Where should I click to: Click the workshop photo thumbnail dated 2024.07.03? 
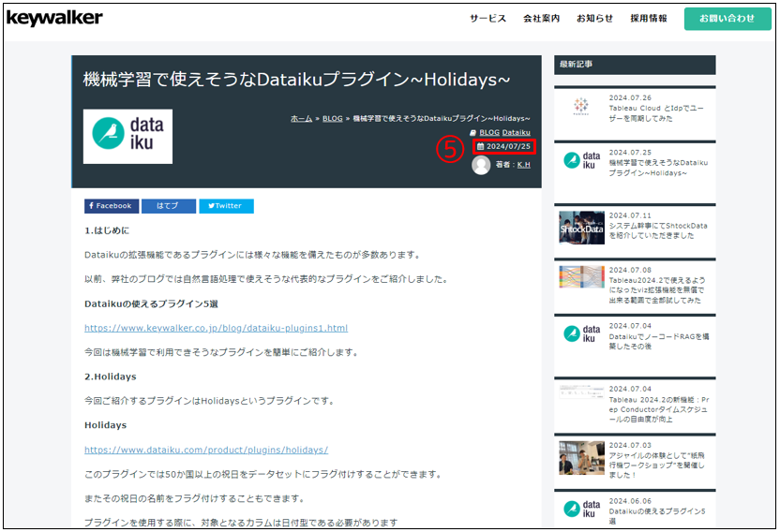pos(581,458)
